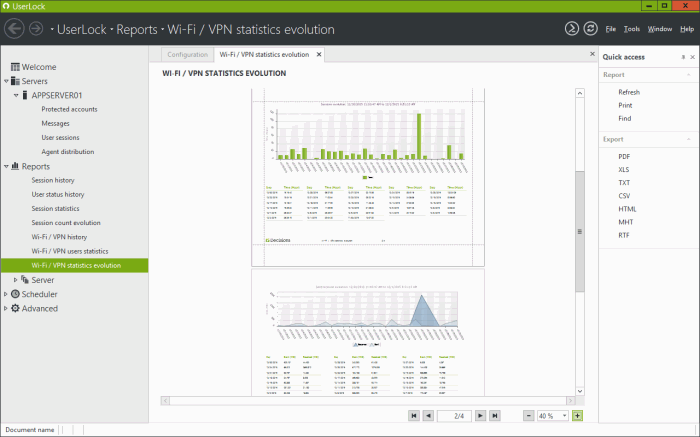Open Agent distribution item
This screenshot has height=437, width=700.
[68, 152]
